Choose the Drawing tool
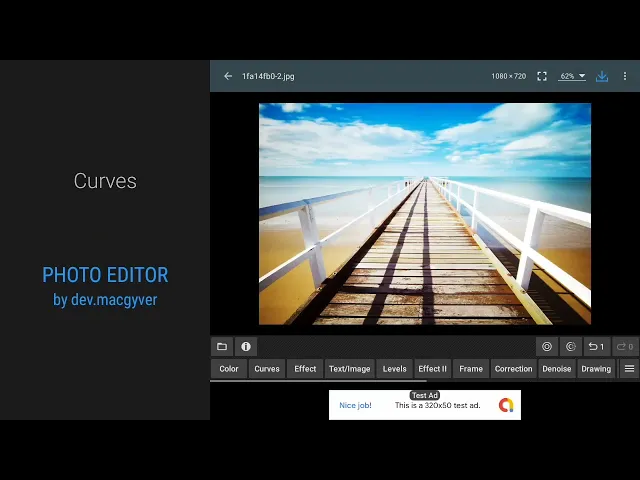Screen dimensions: 640x480 (x=596, y=369)
